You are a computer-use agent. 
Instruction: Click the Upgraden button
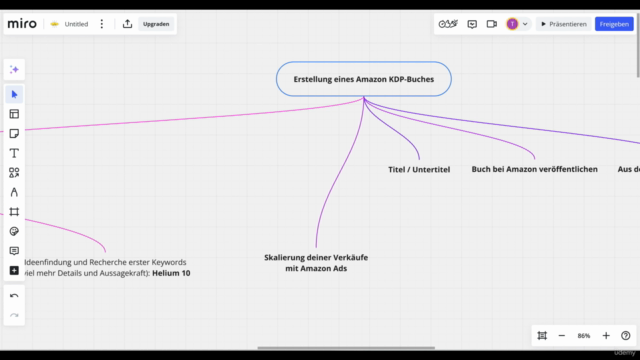(156, 24)
